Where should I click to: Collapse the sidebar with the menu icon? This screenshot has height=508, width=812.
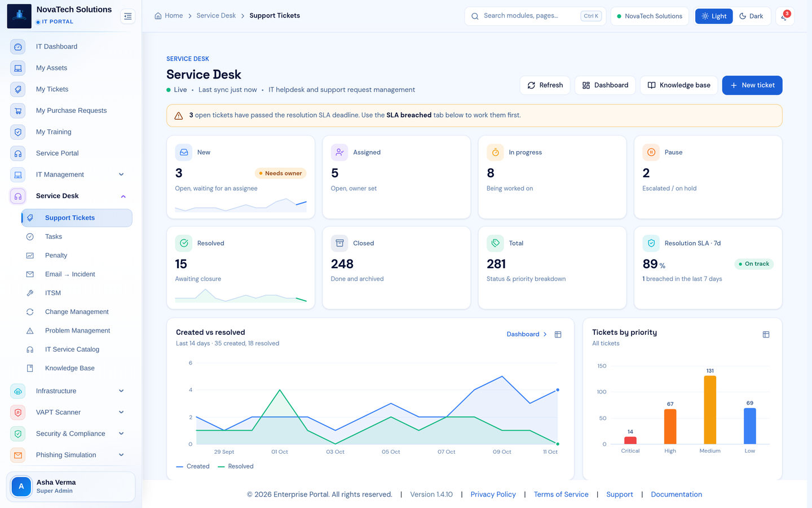coord(128,16)
